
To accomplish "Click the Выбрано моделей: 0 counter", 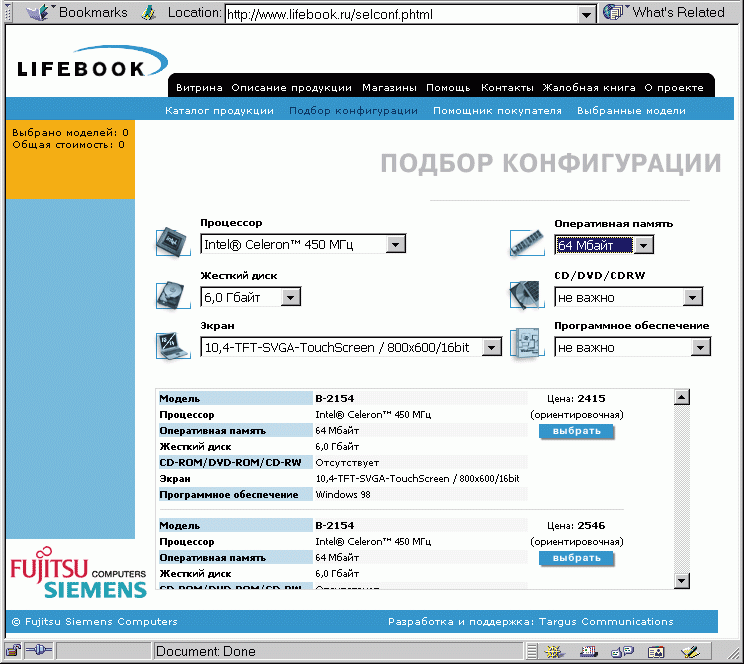I will pos(70,132).
